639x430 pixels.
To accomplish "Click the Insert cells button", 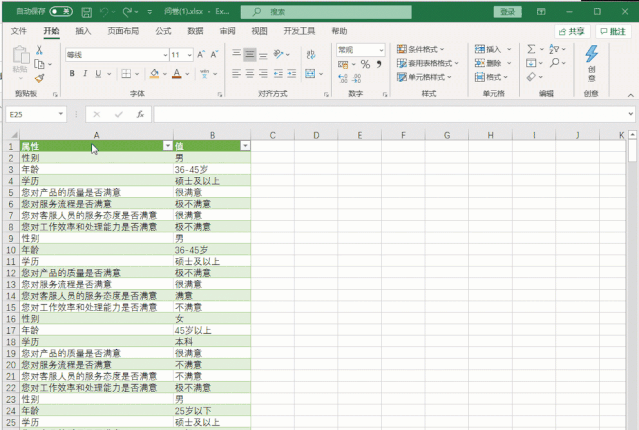I will click(488, 49).
